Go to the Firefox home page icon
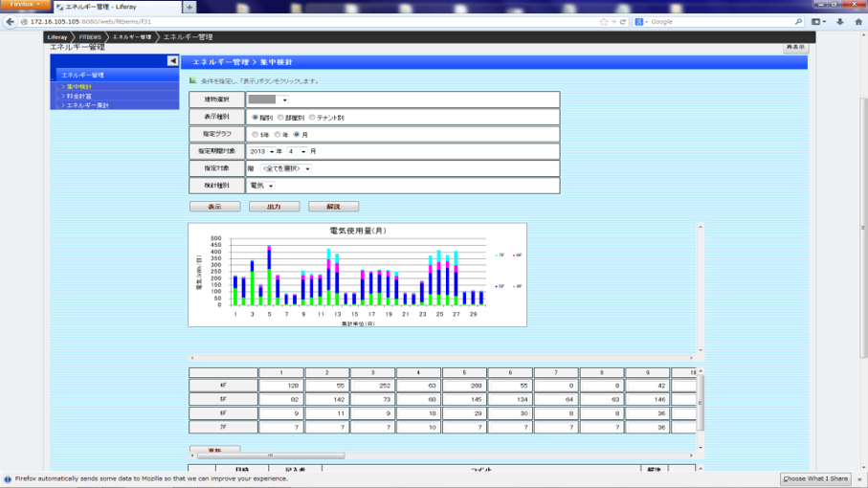Viewport: 868px width, 488px height. coord(857,21)
